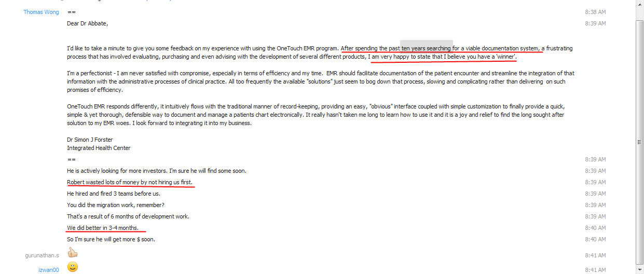Click the message 'Robert wasted lots of money'

(x=130, y=182)
